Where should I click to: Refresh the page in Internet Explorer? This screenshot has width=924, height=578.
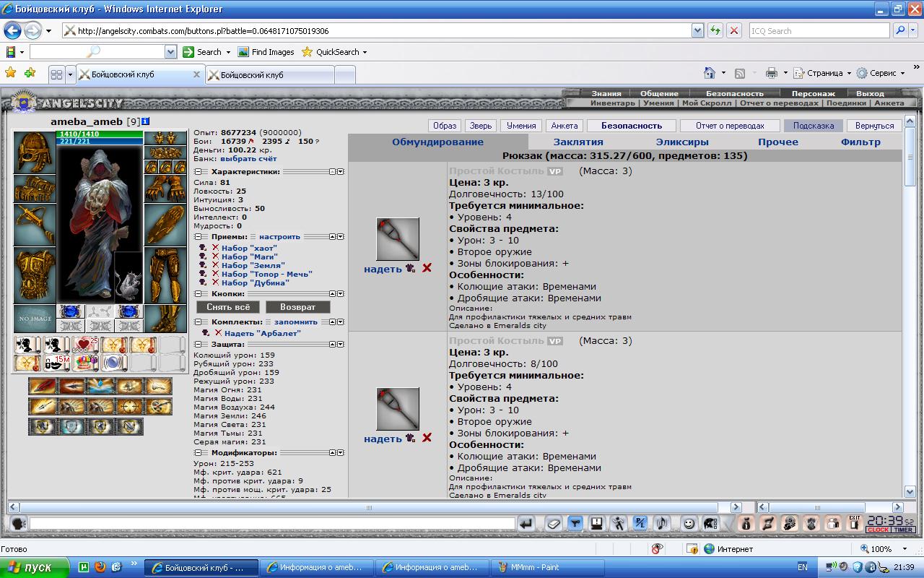[x=715, y=30]
